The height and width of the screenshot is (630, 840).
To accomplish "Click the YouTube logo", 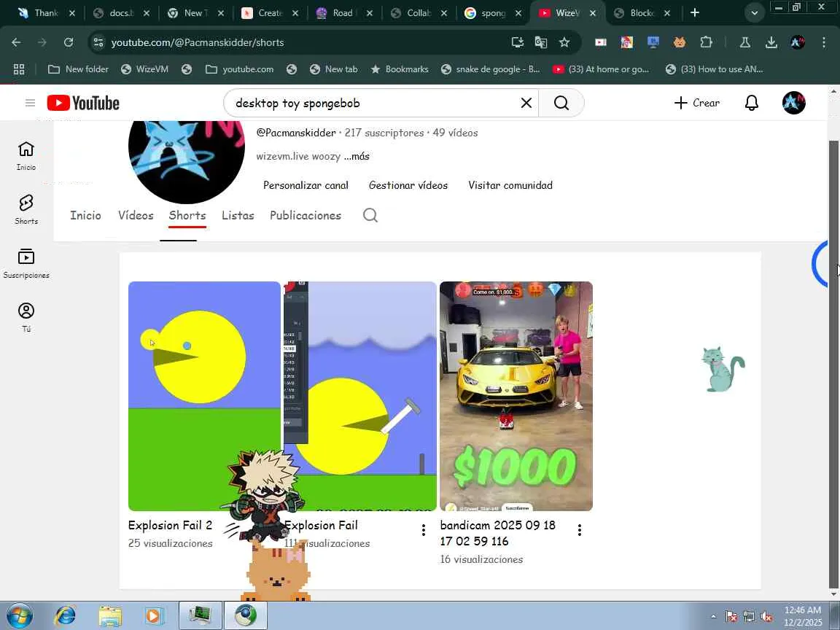I will click(x=83, y=103).
